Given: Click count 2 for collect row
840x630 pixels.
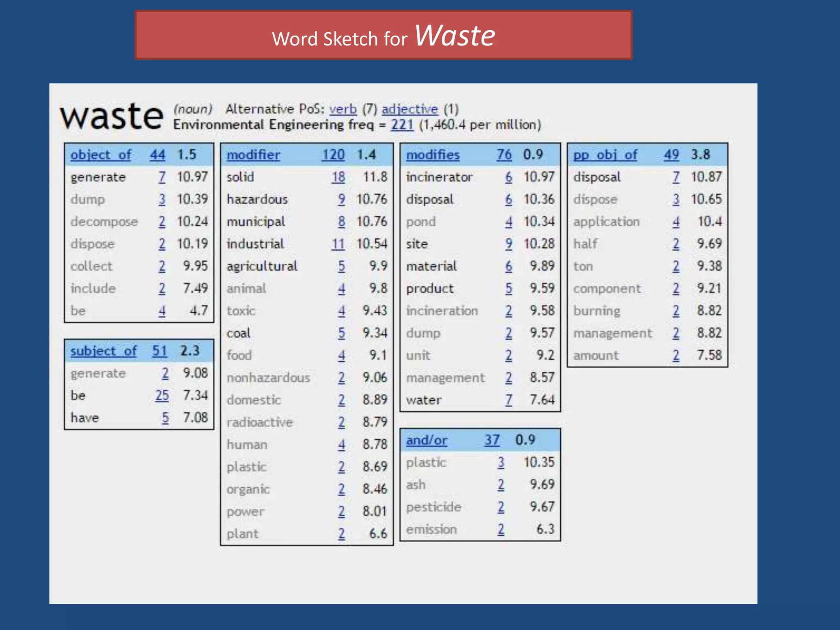Looking at the screenshot, I should pos(162,266).
